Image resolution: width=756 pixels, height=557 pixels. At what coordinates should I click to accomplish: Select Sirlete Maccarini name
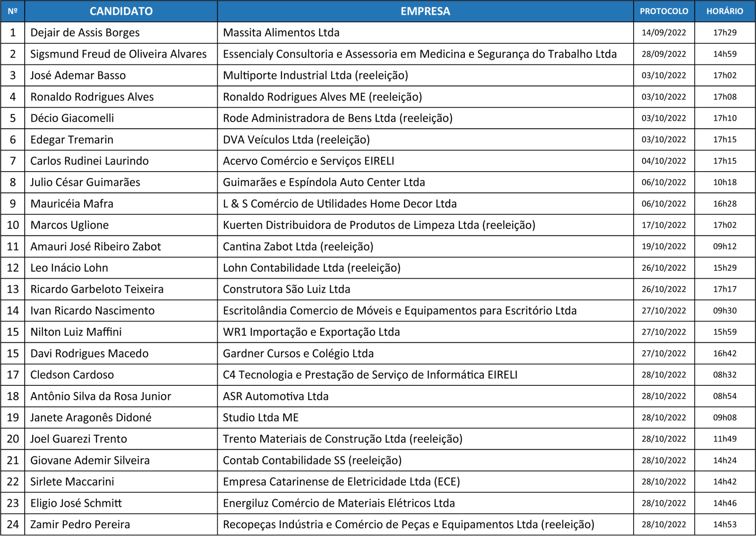pos(72,481)
